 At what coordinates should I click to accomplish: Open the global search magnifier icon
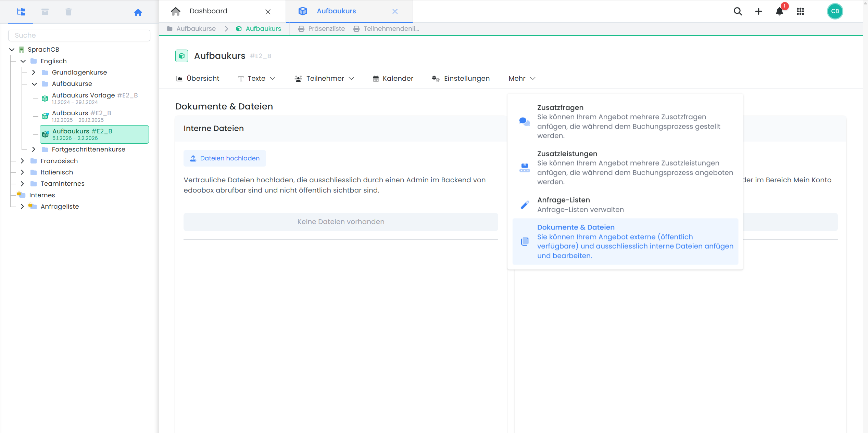738,11
